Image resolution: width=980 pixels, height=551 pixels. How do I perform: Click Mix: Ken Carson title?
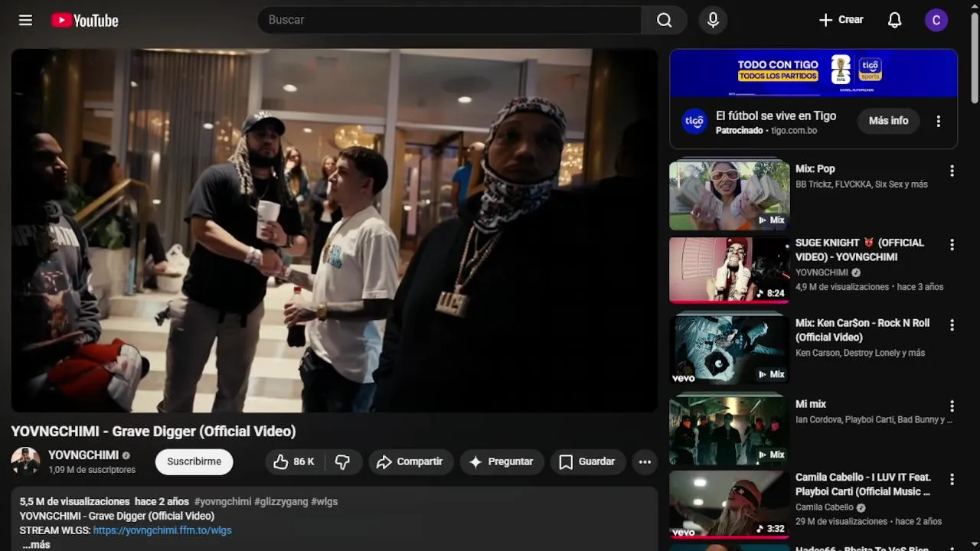[x=862, y=330]
